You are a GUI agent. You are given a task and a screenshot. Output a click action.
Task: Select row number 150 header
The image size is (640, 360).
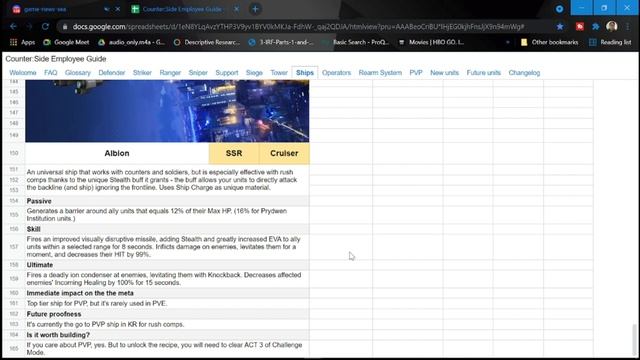[14, 153]
